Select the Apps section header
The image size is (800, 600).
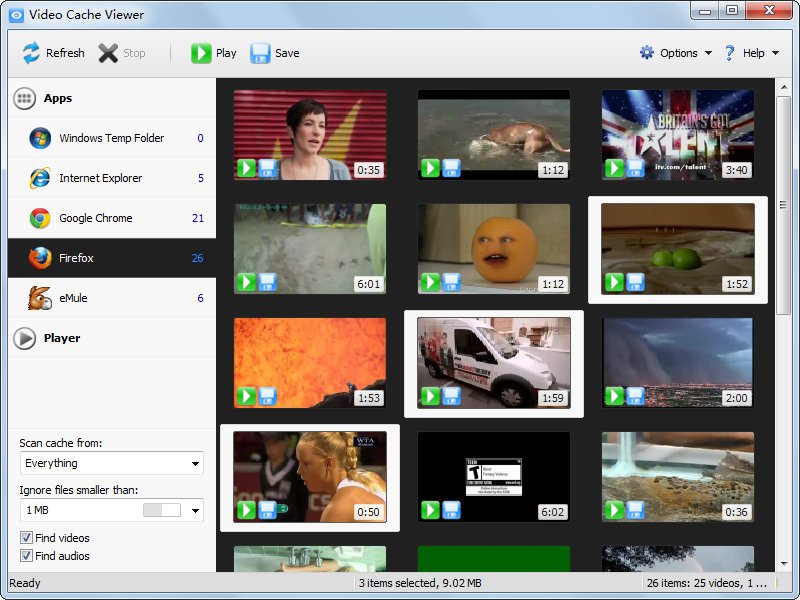(112, 98)
